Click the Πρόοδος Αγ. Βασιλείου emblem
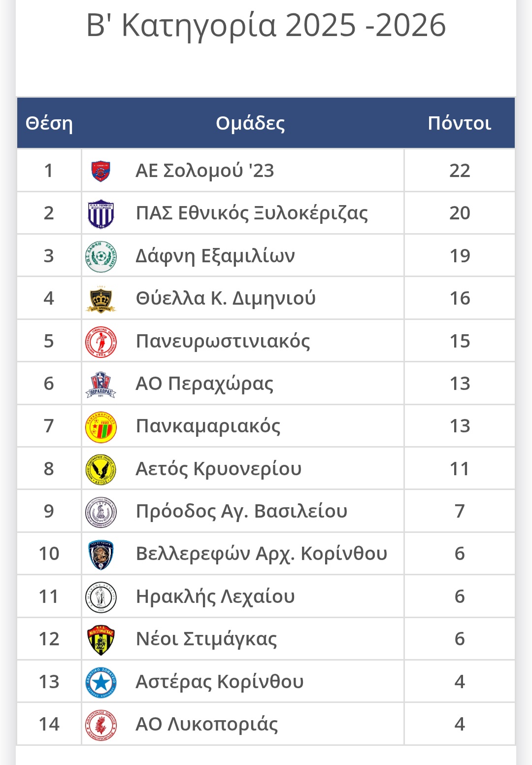Screen dimensions: 532x765 [x=100, y=512]
